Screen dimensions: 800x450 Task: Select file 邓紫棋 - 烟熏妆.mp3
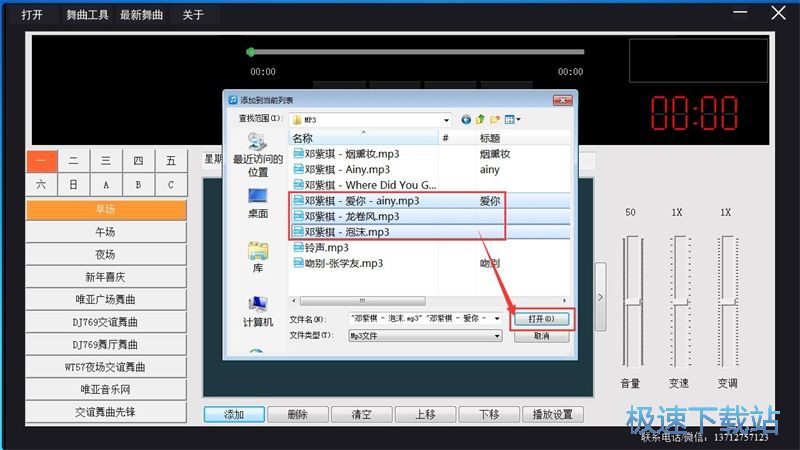coord(347,154)
